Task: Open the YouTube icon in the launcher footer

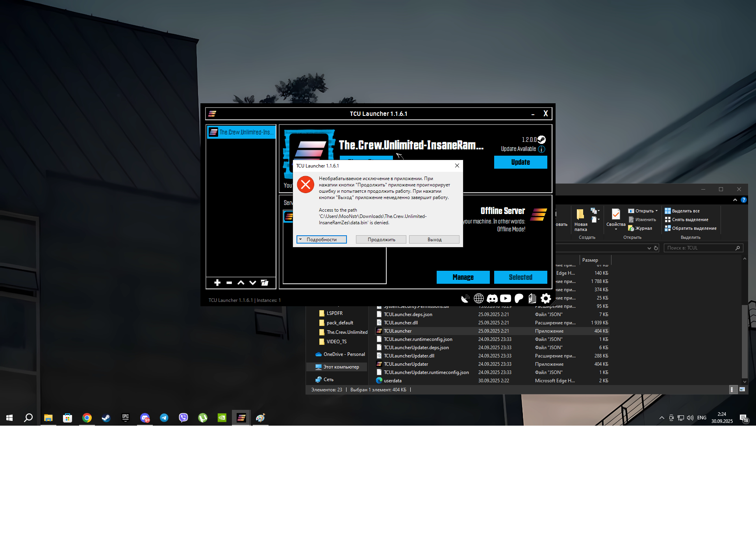Action: (x=506, y=298)
